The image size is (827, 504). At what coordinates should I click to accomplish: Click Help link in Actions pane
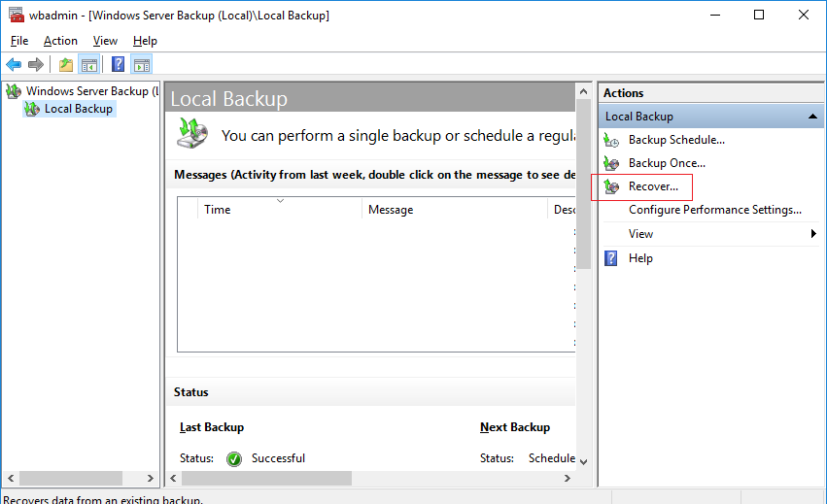[640, 258]
